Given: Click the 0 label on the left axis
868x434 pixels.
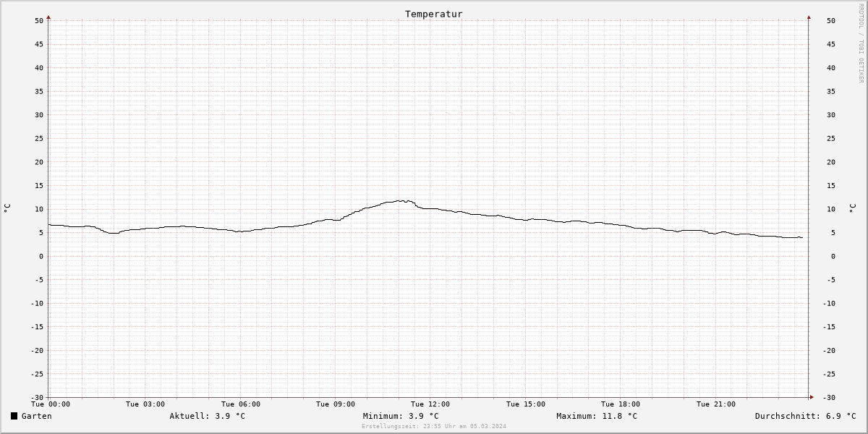Looking at the screenshot, I should [42, 256].
